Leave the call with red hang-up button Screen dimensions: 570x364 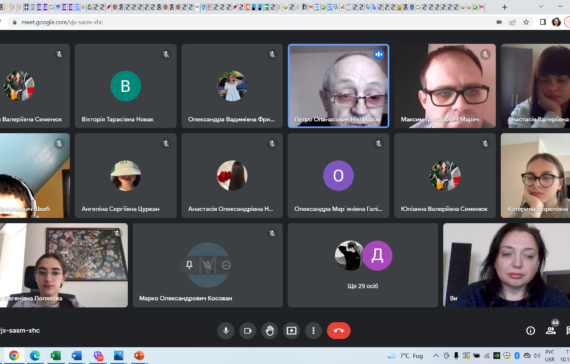[x=338, y=331]
